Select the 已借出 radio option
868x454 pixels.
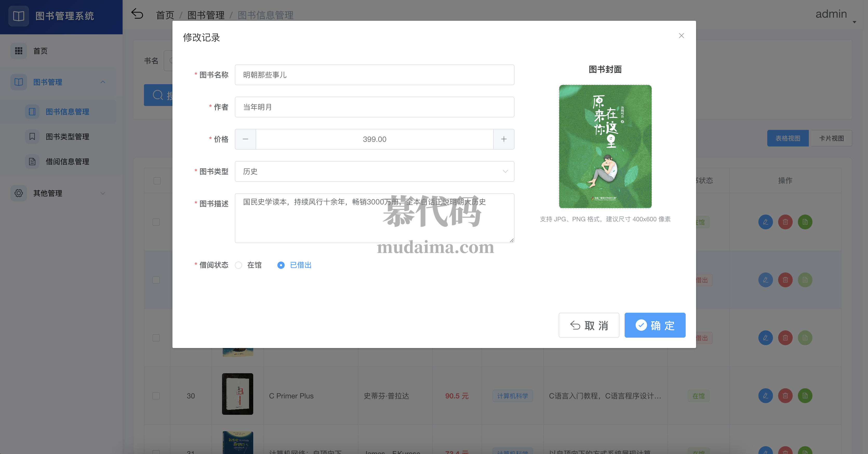[x=281, y=265]
